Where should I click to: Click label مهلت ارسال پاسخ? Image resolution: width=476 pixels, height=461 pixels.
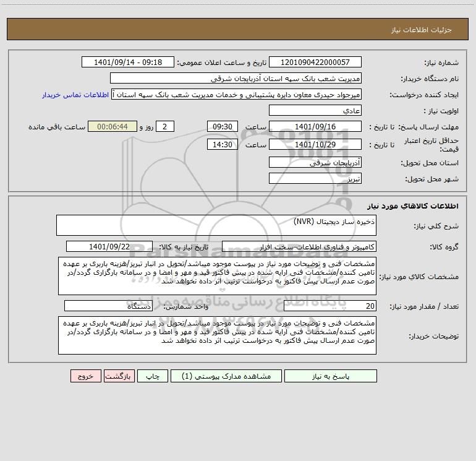click(428, 127)
